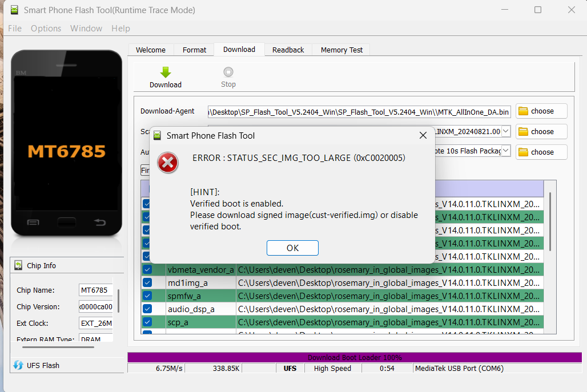Open the scatter file dropdown arrow
This screenshot has height=392, width=587.
click(506, 131)
